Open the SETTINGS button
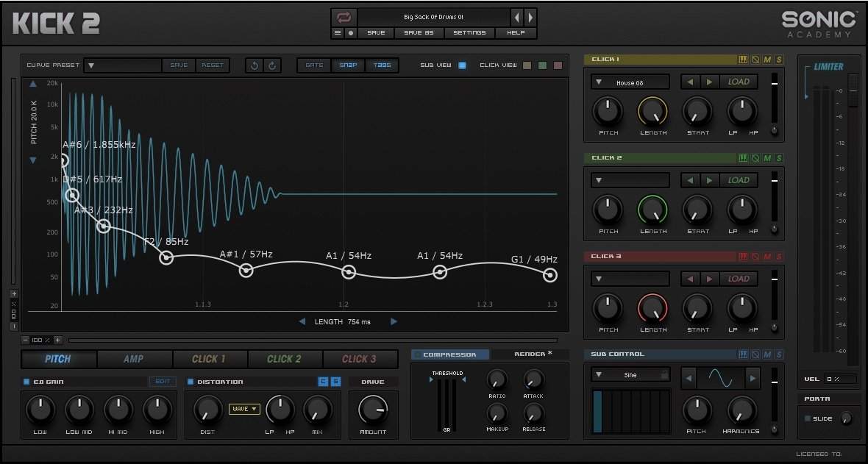Screen dimensions: 868x464 click(469, 32)
